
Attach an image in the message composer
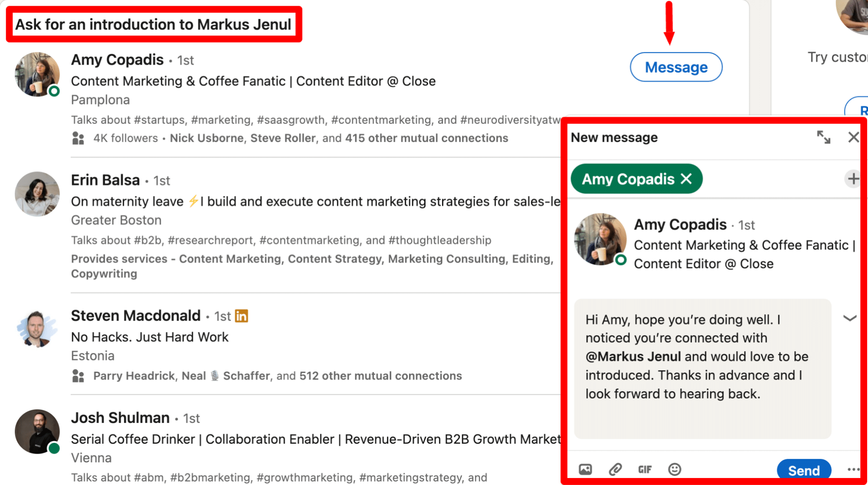pos(585,469)
